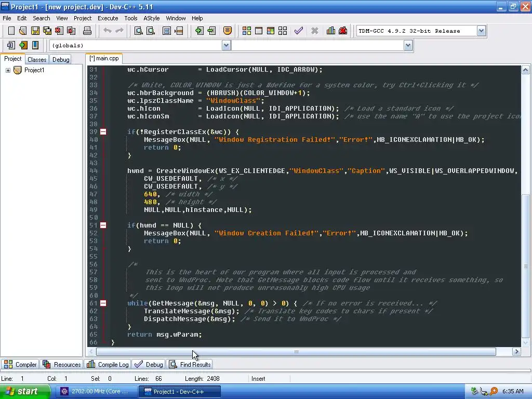532x399 pixels.
Task: Select the Project sidebar tab
Action: click(12, 59)
